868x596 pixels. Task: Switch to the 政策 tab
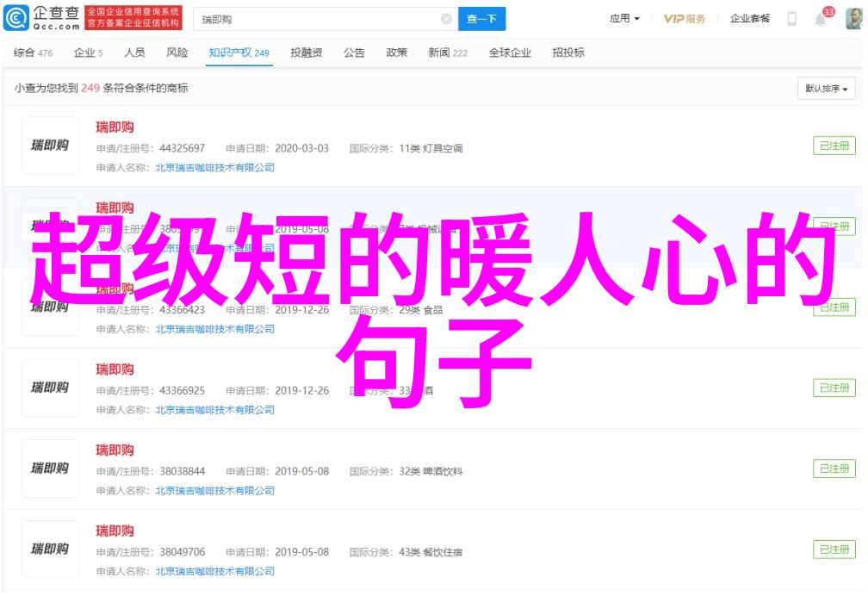396,53
